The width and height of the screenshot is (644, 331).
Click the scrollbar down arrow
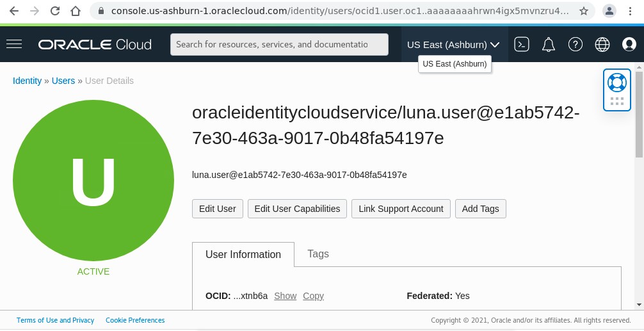[x=639, y=305]
